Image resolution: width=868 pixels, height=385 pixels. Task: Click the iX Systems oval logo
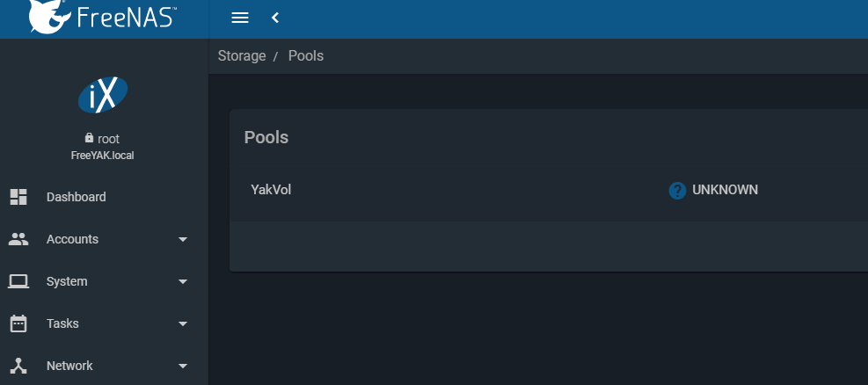pos(103,95)
